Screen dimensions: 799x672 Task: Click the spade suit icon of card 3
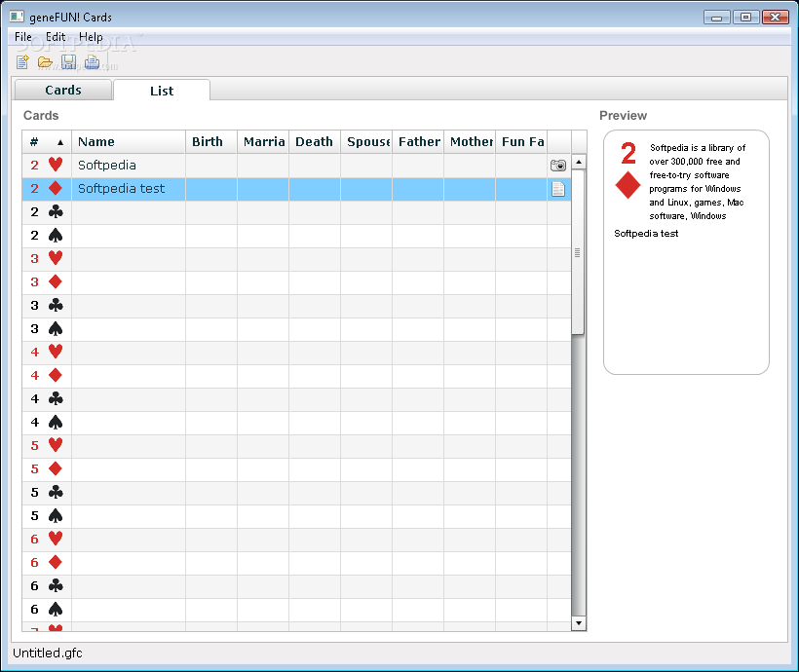(x=56, y=328)
